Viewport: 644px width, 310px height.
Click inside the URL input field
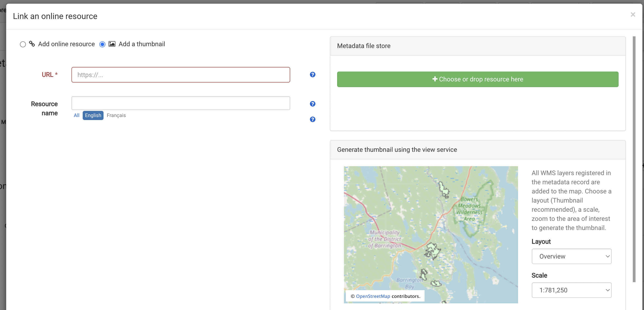[x=181, y=75]
